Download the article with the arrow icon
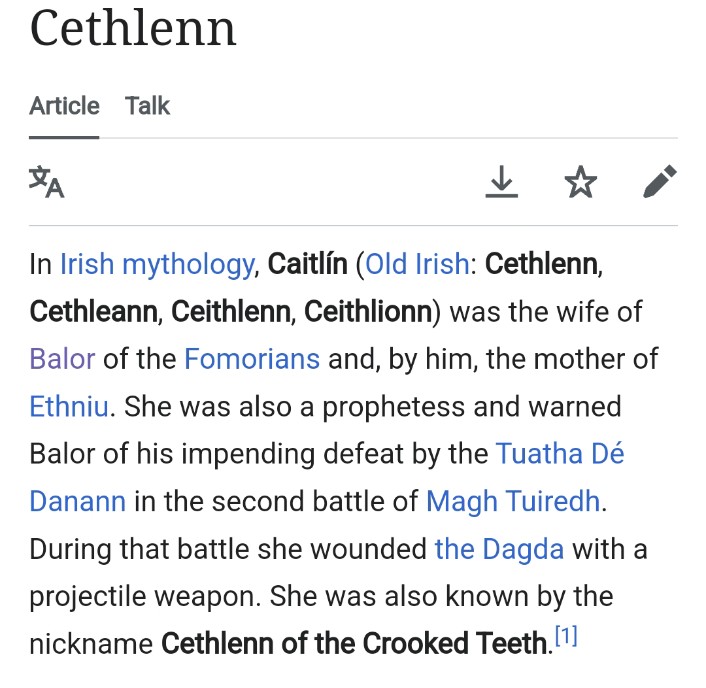The height and width of the screenshot is (688, 706). 502,182
